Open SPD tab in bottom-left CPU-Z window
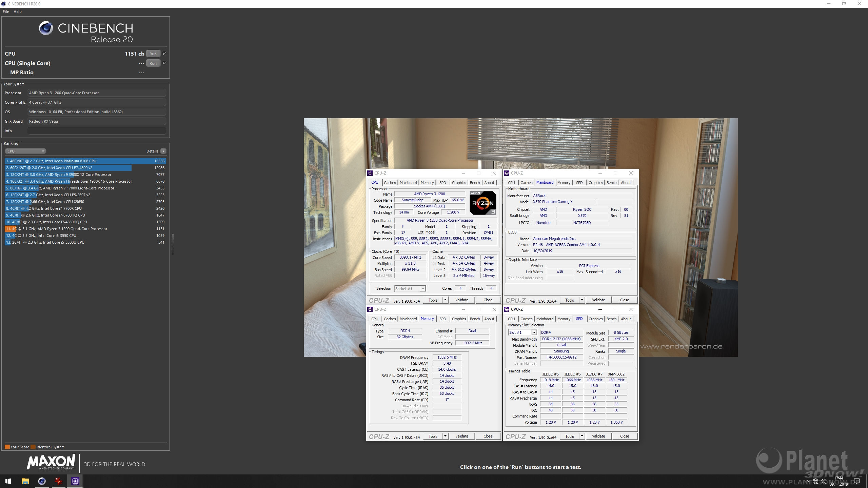 [442, 319]
